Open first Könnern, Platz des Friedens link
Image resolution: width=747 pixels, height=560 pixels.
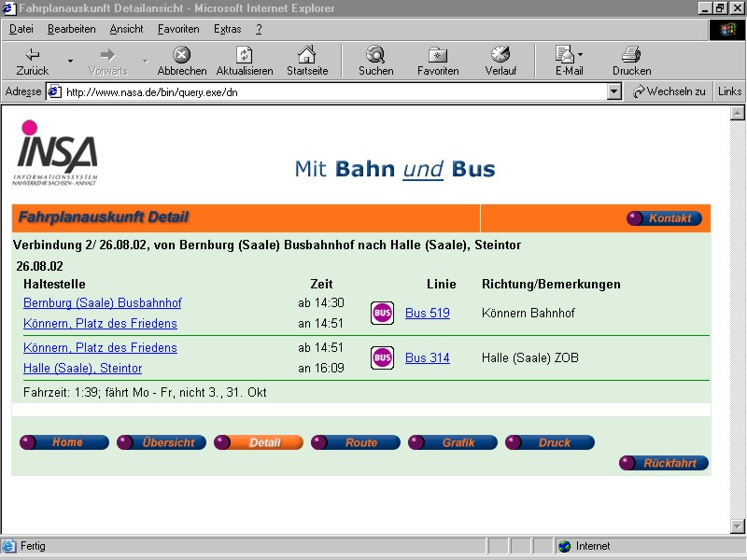(x=100, y=323)
